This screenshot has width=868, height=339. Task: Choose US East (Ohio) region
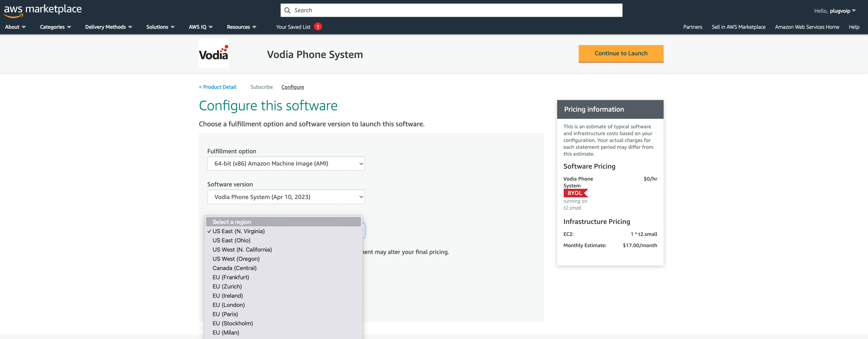pyautogui.click(x=283, y=240)
